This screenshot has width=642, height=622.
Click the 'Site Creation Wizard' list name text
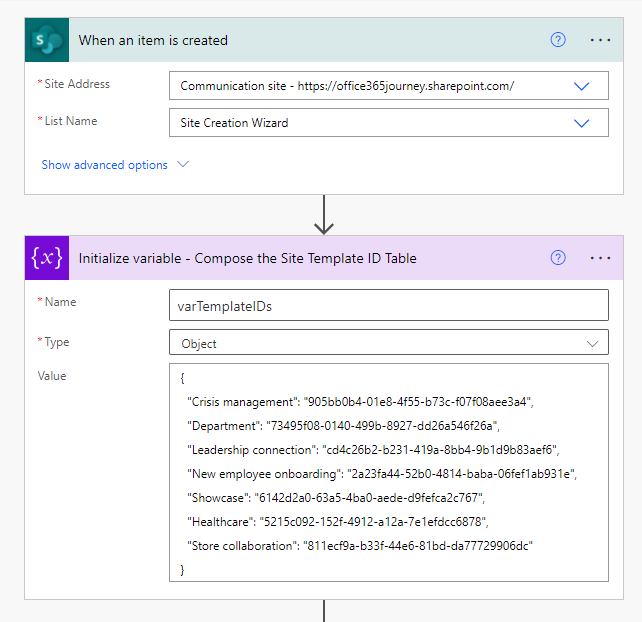(x=234, y=123)
